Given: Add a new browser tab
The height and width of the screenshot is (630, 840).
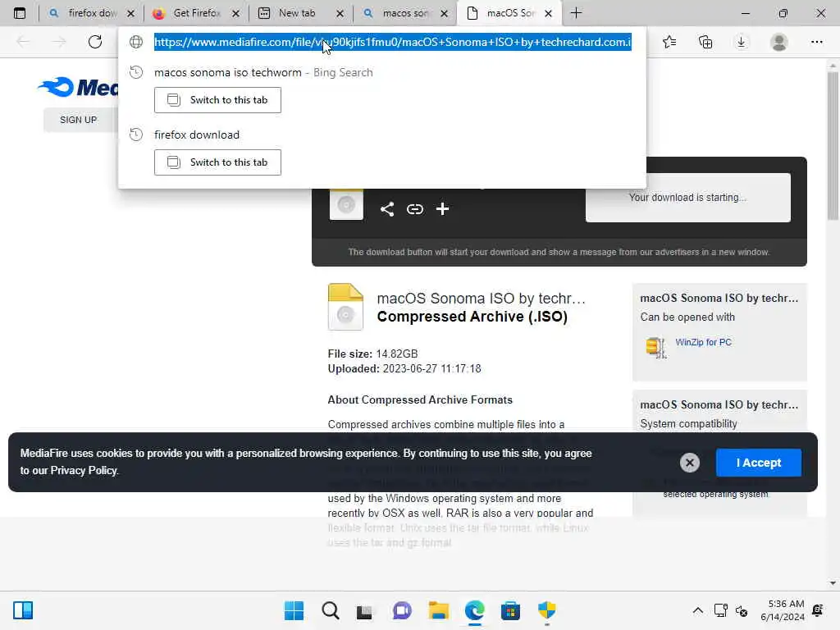Looking at the screenshot, I should 577,13.
